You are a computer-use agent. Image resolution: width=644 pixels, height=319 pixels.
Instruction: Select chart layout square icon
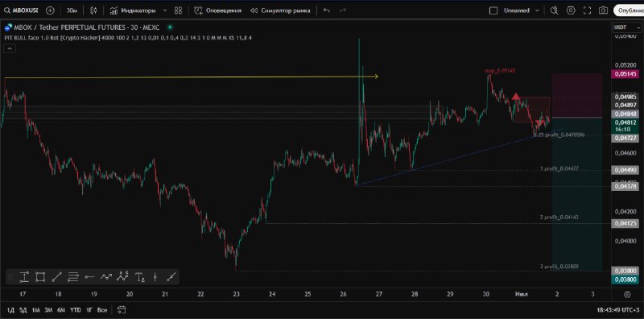click(493, 10)
